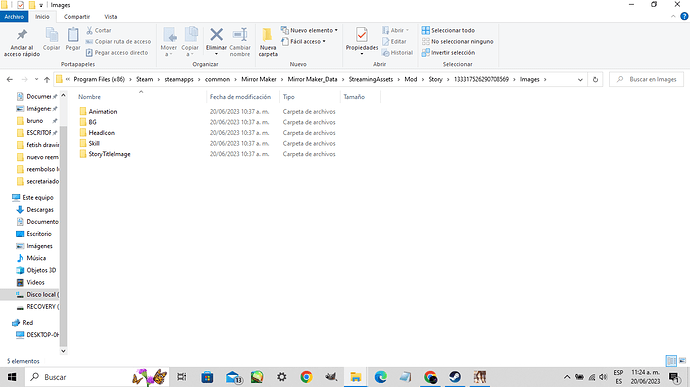Refresh the folder view with reload icon
Viewport: 690px width, 387px height.
(x=595, y=80)
